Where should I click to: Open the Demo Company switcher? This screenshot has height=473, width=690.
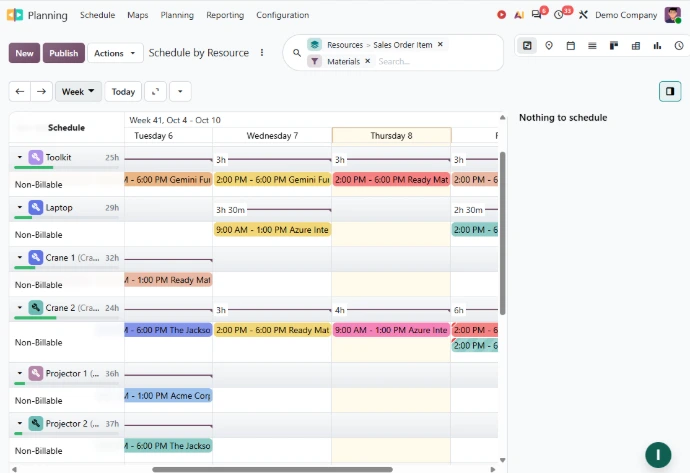click(626, 15)
